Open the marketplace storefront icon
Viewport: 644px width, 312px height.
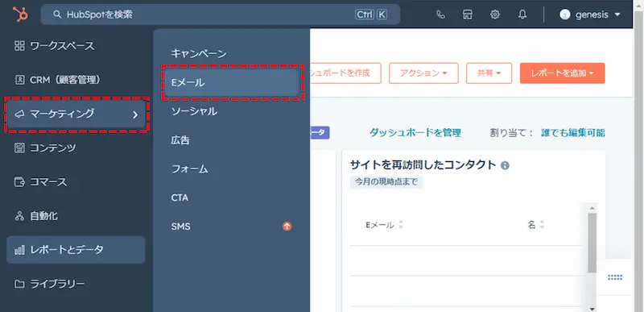click(x=468, y=15)
